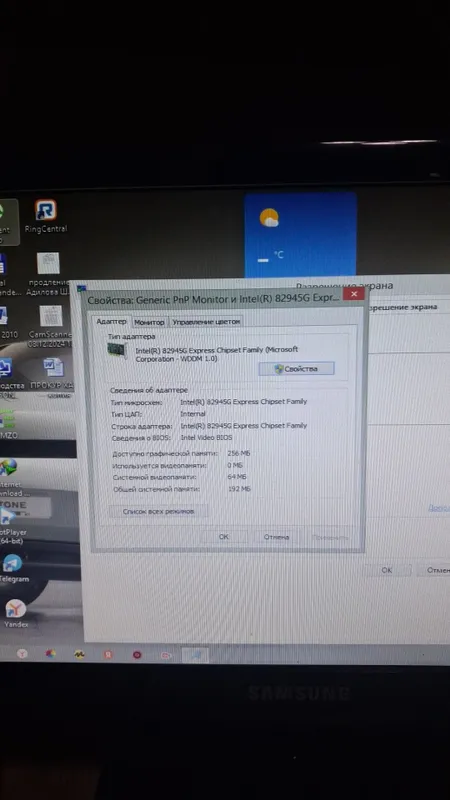The image size is (450, 800).
Task: Click the Yandex Browser taskbar icon
Action: click(22, 654)
